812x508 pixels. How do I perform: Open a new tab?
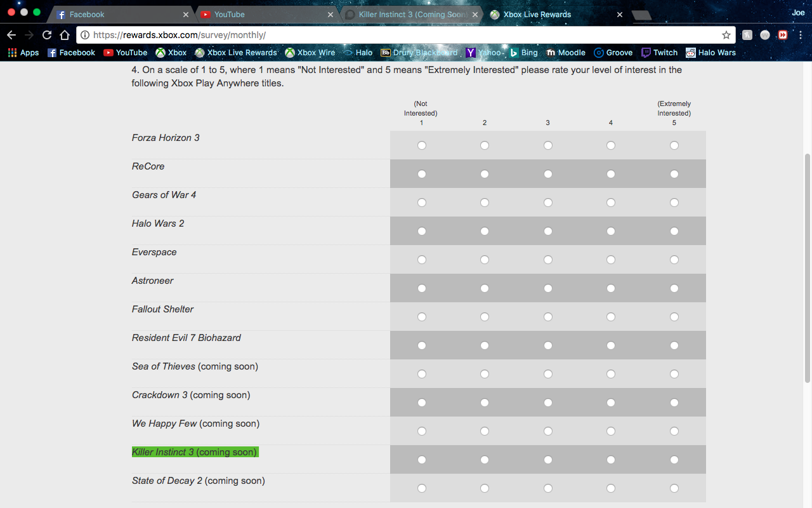click(x=641, y=15)
